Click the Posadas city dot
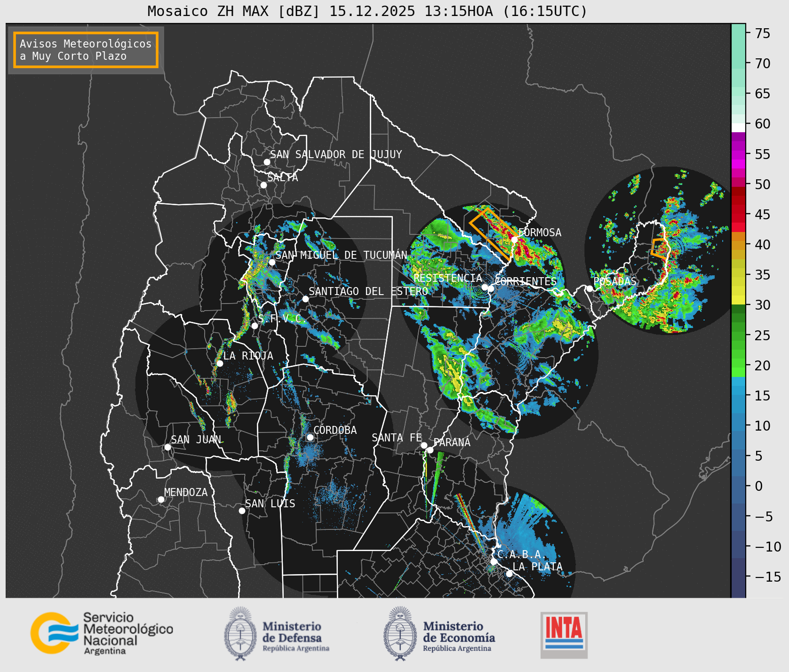 click(x=590, y=288)
